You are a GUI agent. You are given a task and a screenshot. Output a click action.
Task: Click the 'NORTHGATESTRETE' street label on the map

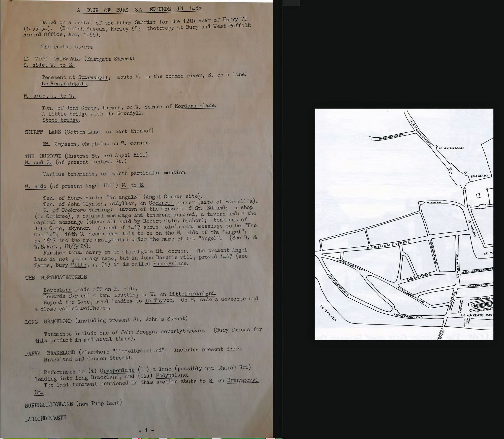point(388,245)
